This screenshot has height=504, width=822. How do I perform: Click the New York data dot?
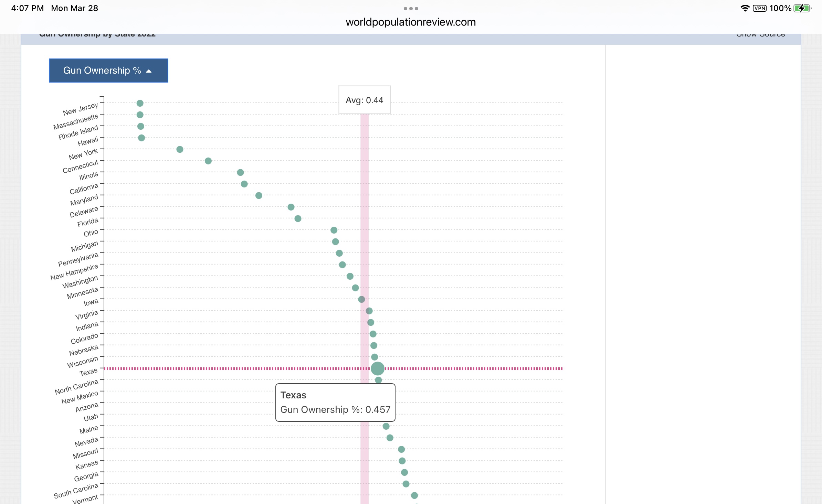pos(180,149)
